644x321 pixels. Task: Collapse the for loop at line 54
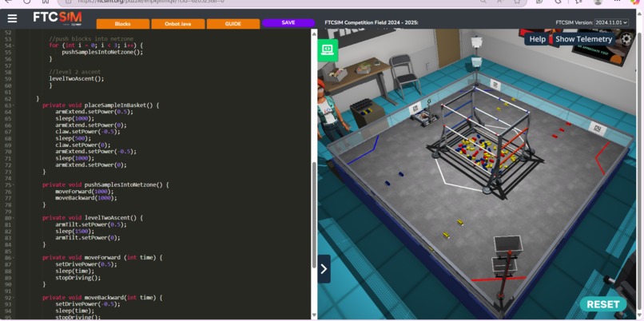point(13,46)
